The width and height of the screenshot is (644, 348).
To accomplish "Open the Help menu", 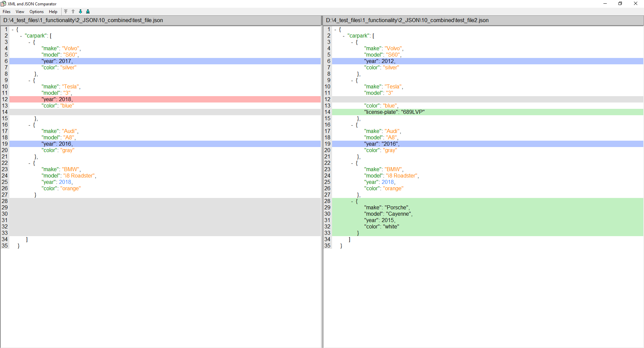I will (53, 12).
